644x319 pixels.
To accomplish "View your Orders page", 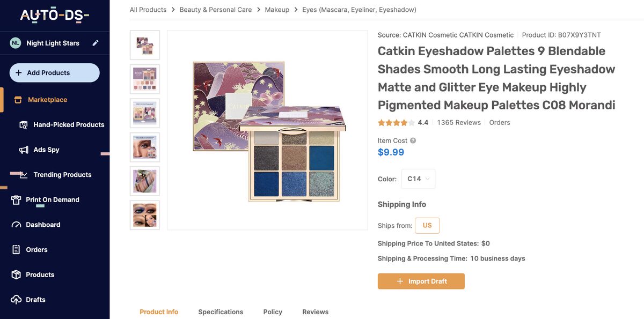I will pyautogui.click(x=35, y=249).
